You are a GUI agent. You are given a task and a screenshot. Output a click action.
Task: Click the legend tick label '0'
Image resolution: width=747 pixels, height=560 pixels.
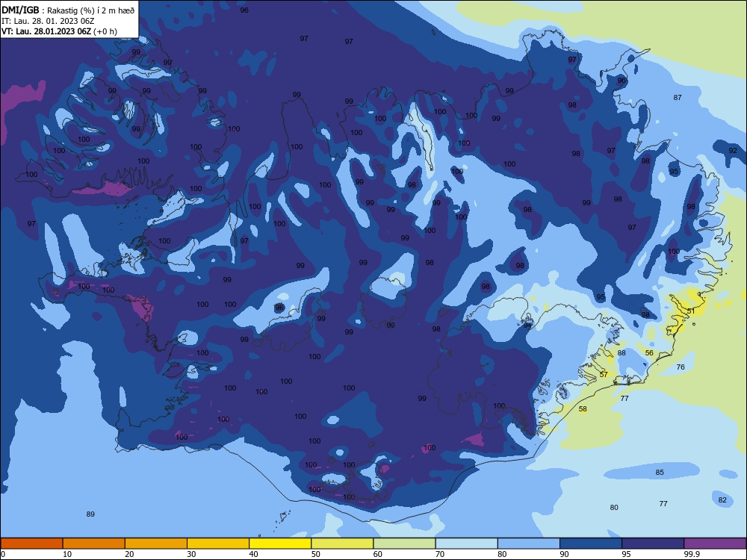coord(3,554)
